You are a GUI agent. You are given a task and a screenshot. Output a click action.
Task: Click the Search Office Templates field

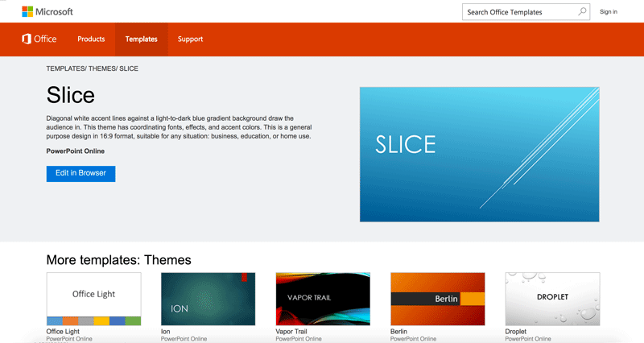[526, 12]
